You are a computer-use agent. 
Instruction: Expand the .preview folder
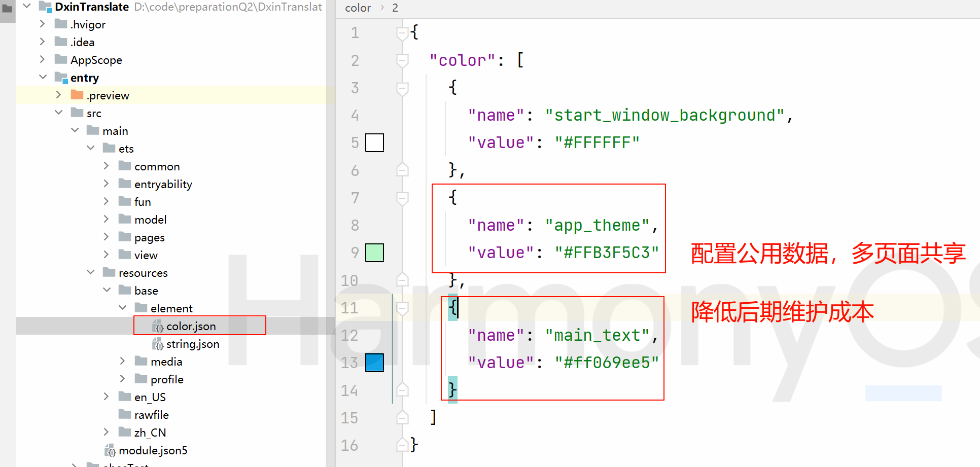pos(59,95)
